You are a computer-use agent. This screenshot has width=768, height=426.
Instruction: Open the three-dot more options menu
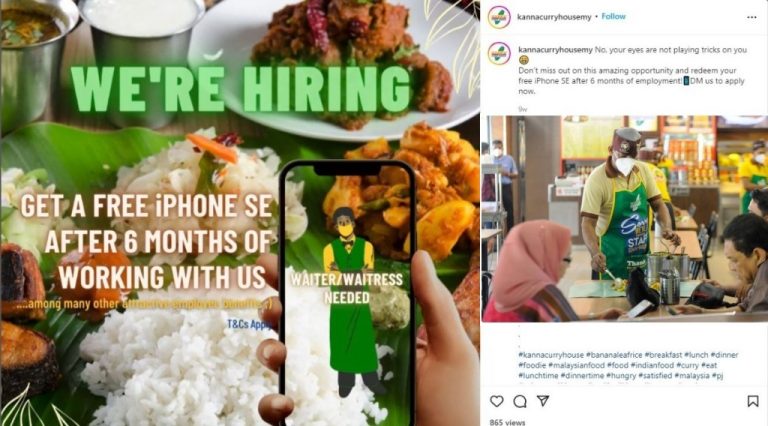click(751, 17)
